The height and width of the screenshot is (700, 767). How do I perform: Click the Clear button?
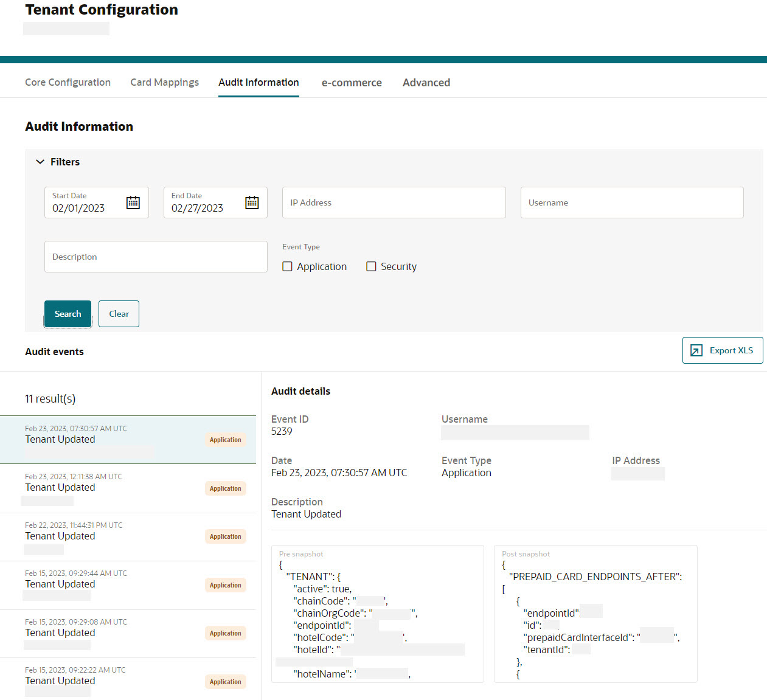(119, 314)
